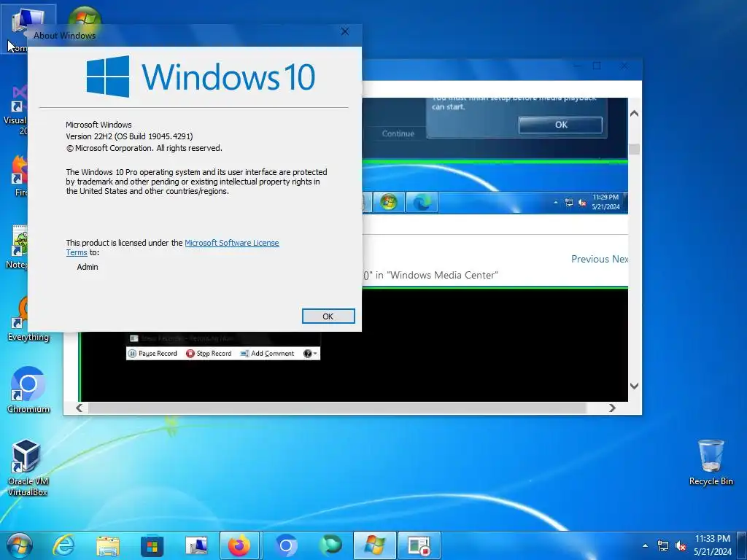Open the computer monitor taskbar icon
The height and width of the screenshot is (560, 747).
(x=196, y=545)
